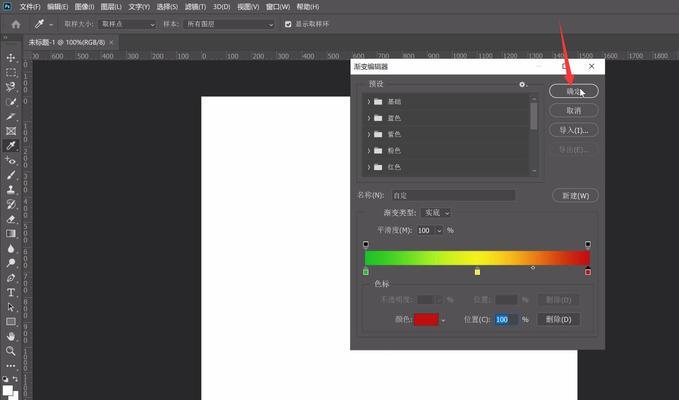Image resolution: width=679 pixels, height=400 pixels.
Task: Toggle the 显示取样环 checkbox
Action: coord(288,24)
